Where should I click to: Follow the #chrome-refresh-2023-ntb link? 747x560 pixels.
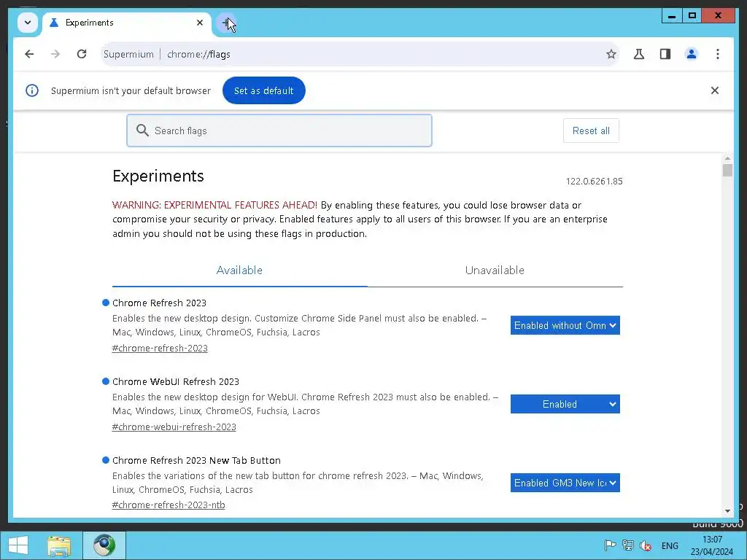(x=169, y=505)
